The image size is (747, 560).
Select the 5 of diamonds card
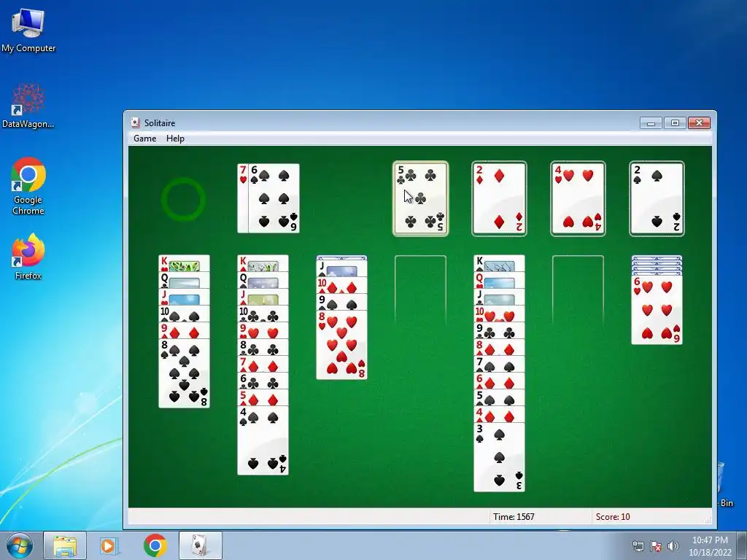[x=263, y=397]
